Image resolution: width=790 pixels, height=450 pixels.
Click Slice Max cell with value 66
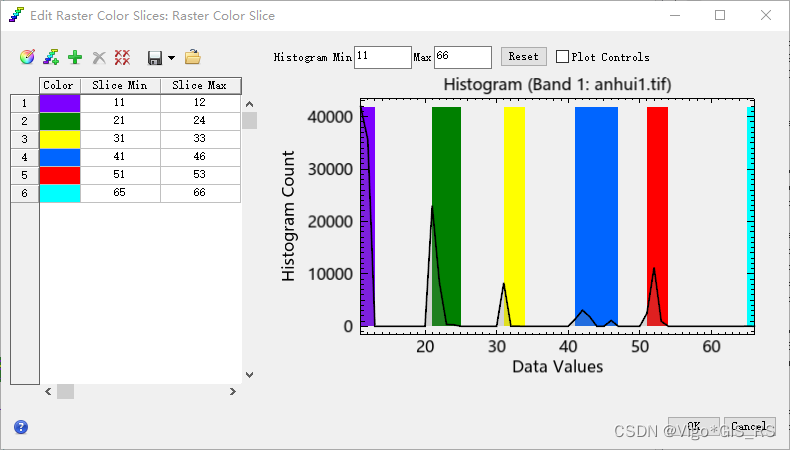(x=200, y=194)
